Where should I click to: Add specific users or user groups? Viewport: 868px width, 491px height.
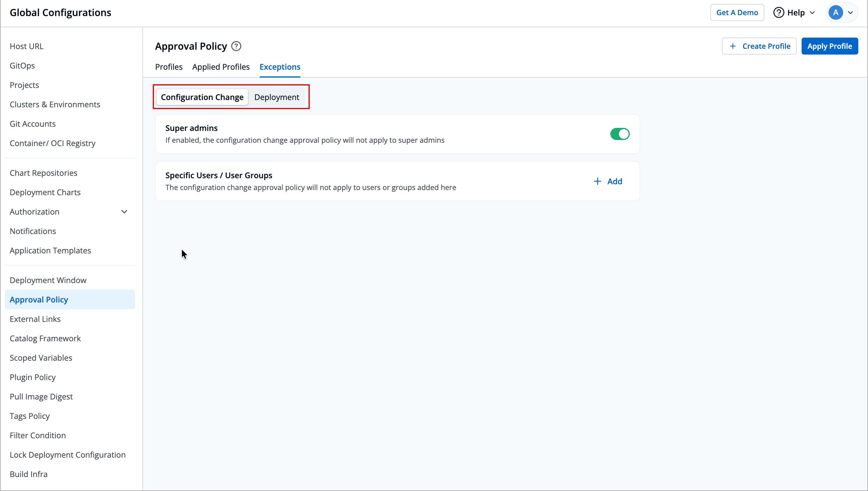click(608, 182)
